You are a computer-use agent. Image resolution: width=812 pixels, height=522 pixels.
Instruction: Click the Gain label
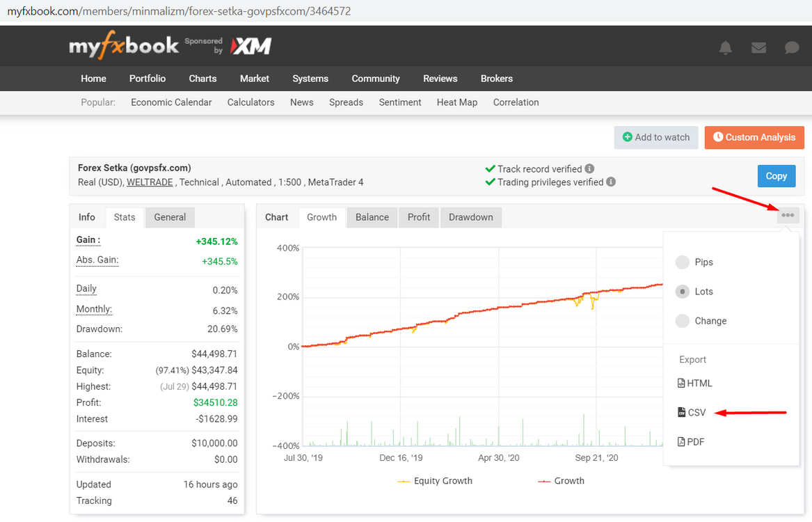(88, 239)
